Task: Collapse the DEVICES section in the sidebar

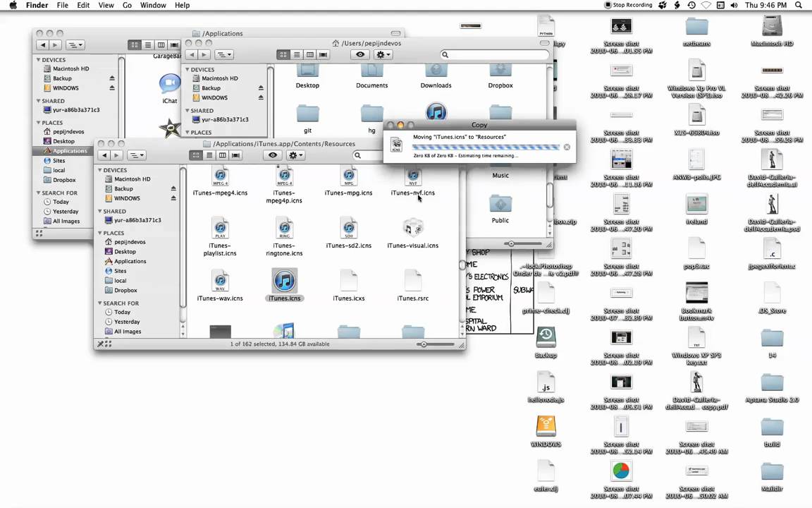Action: coord(99,170)
